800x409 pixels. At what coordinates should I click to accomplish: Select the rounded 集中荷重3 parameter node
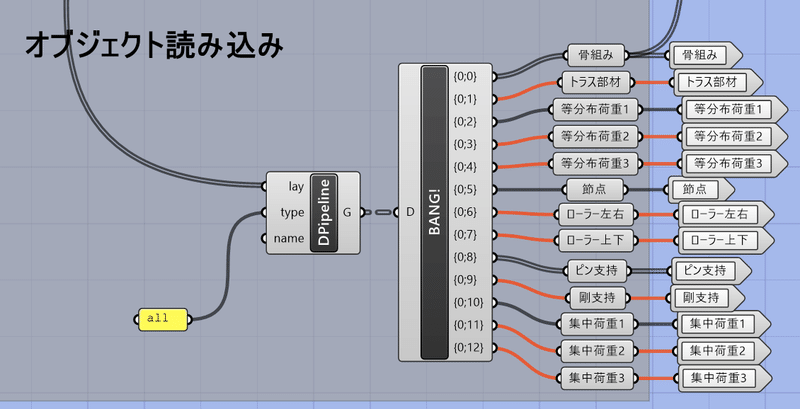599,378
